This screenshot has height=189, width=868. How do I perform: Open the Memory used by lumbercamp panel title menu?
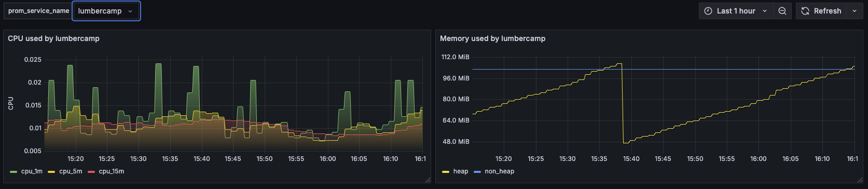coord(492,38)
